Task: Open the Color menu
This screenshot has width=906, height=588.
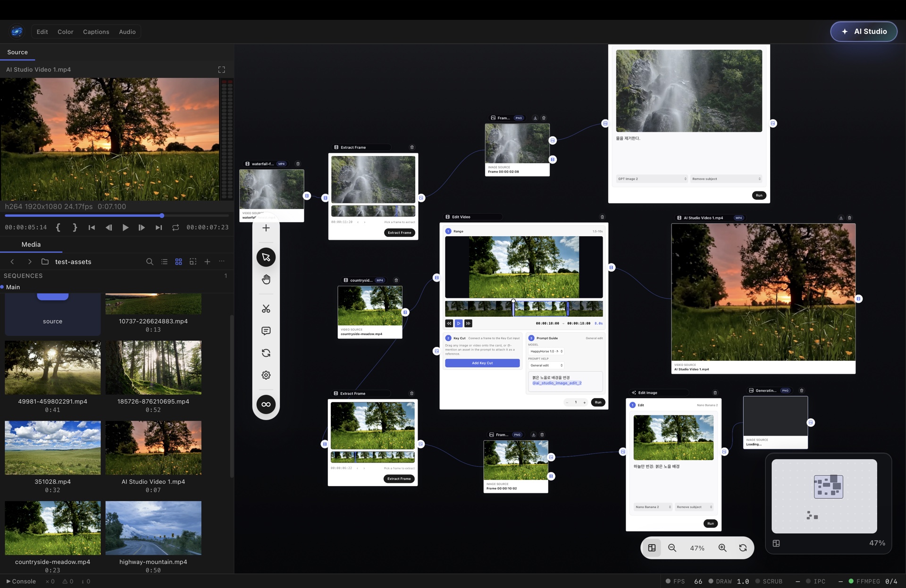Action: coord(65,32)
